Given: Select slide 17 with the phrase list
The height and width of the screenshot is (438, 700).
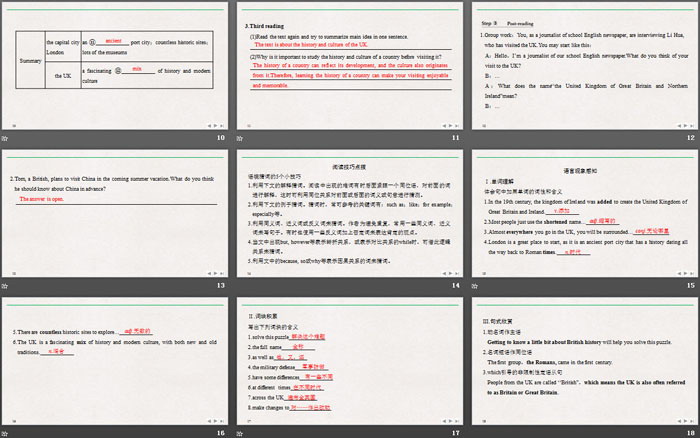Looking at the screenshot, I should click(350, 361).
